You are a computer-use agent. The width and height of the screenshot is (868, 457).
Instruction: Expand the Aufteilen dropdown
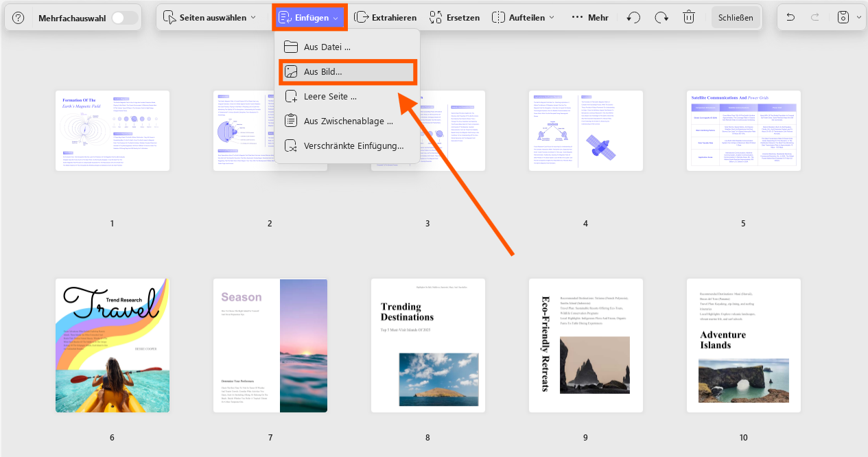(x=524, y=18)
